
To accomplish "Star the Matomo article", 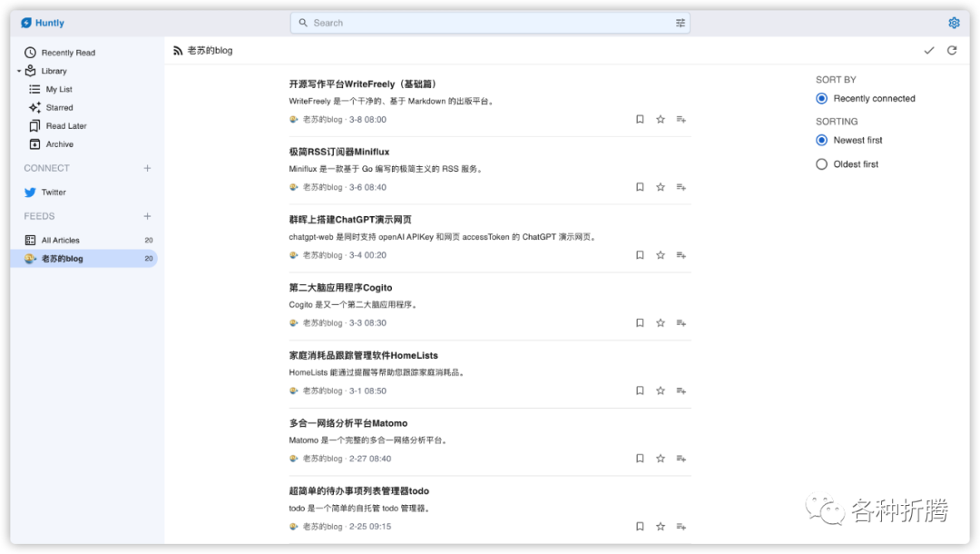I will pyautogui.click(x=660, y=459).
